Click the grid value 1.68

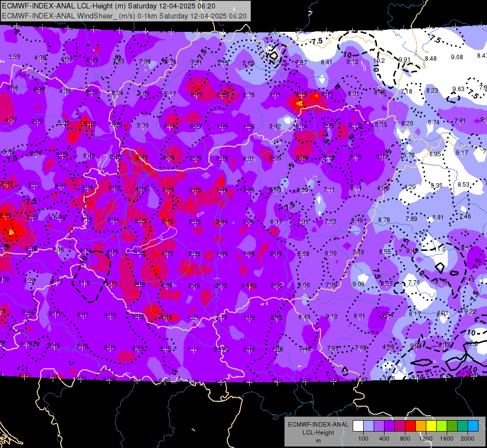[249, 254]
